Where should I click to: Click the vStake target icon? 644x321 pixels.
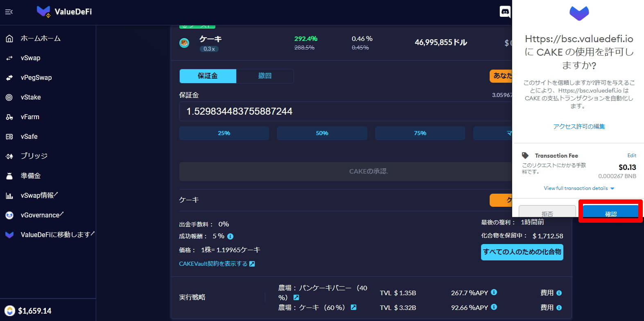[9, 97]
